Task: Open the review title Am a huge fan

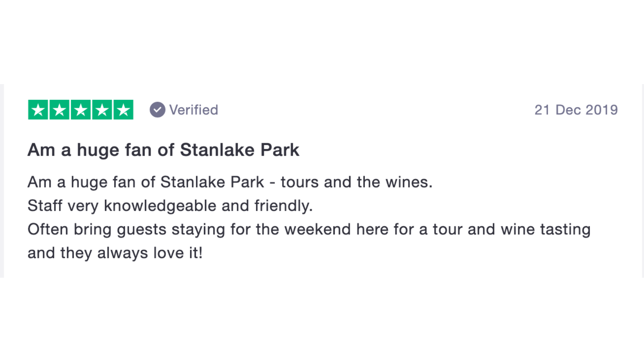Action: (x=163, y=150)
